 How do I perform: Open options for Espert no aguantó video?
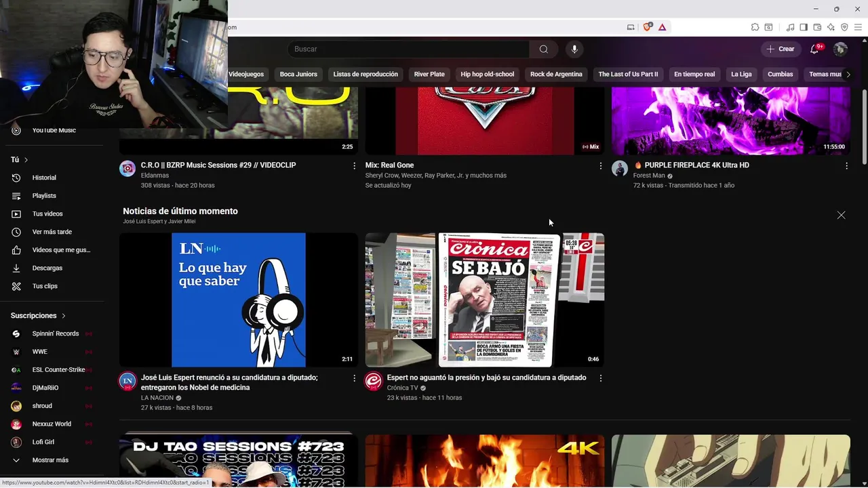(600, 378)
